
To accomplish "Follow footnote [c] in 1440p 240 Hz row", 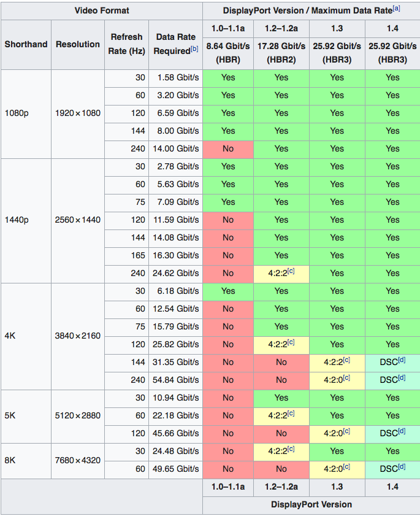I will pos(291,271).
